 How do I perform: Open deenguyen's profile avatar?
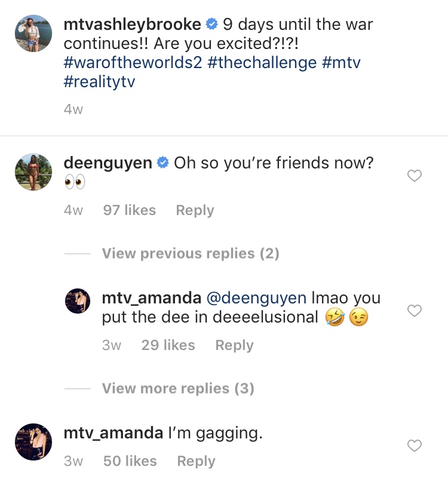tap(33, 172)
